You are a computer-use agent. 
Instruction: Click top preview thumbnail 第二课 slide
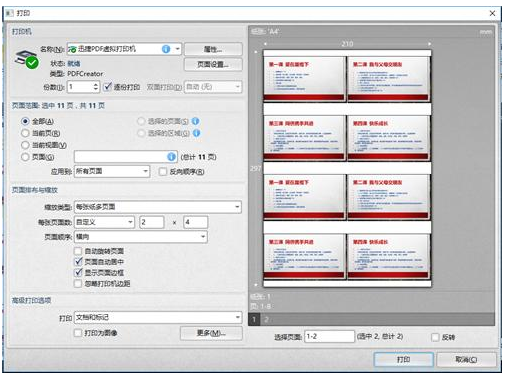pos(388,79)
